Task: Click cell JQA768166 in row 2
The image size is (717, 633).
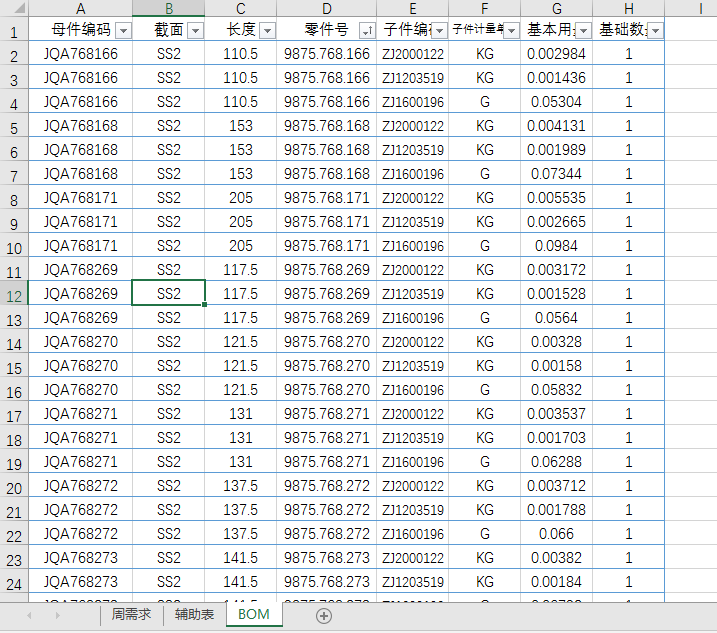Action: point(80,54)
